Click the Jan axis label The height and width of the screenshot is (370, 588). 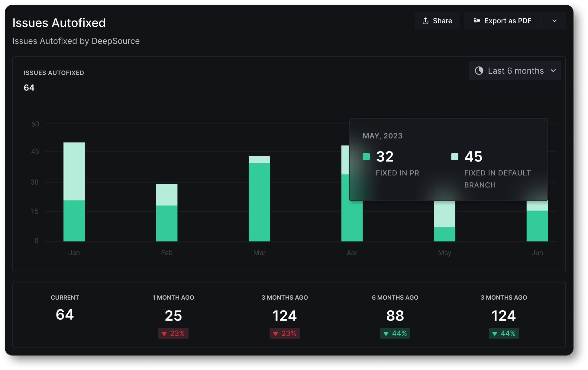[x=74, y=253]
